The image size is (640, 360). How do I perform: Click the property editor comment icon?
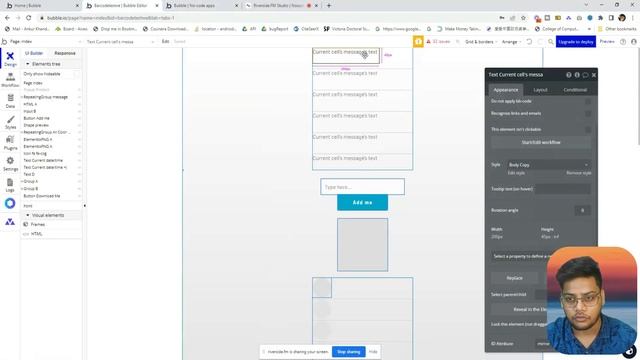pyautogui.click(x=585, y=75)
